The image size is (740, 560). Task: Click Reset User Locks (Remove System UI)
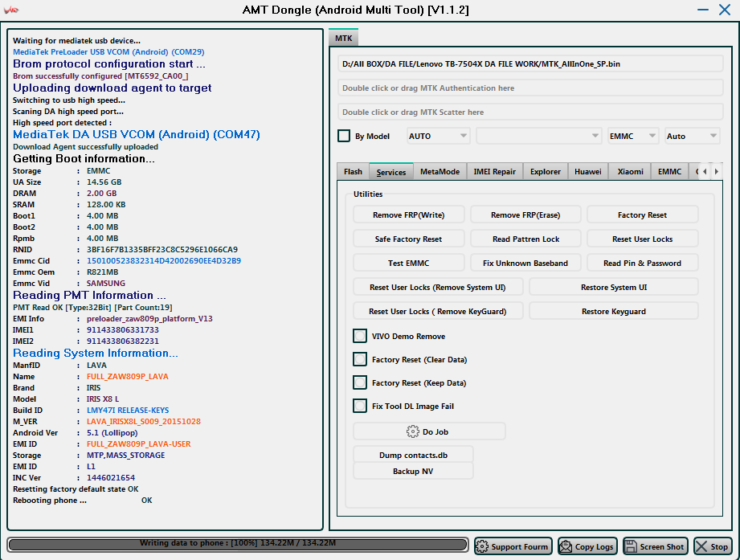point(438,287)
